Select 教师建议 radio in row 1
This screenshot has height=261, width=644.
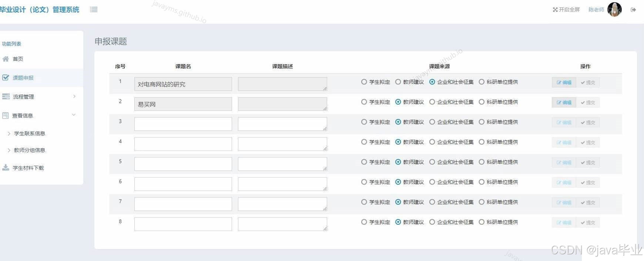pos(398,82)
